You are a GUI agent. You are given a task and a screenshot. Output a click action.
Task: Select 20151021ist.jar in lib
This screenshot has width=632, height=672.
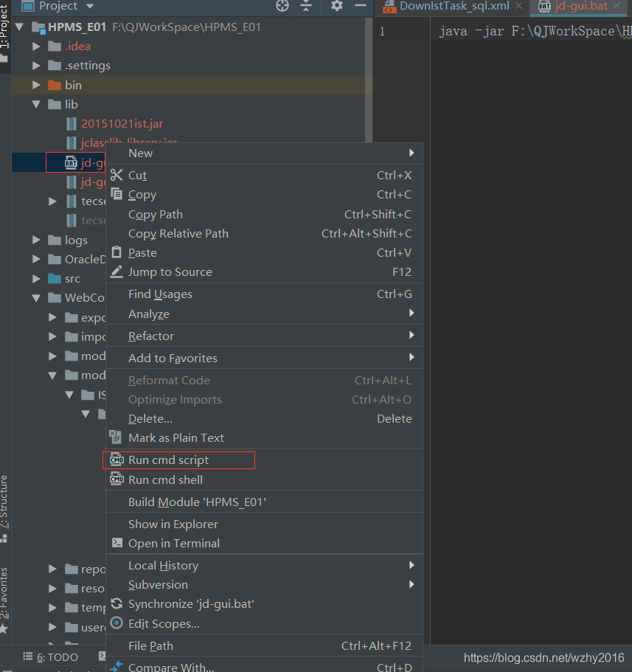122,124
